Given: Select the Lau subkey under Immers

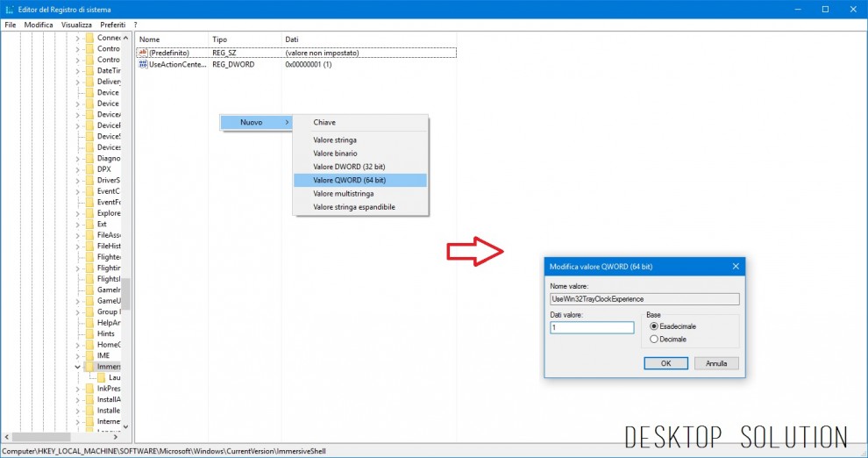Looking at the screenshot, I should [115, 377].
